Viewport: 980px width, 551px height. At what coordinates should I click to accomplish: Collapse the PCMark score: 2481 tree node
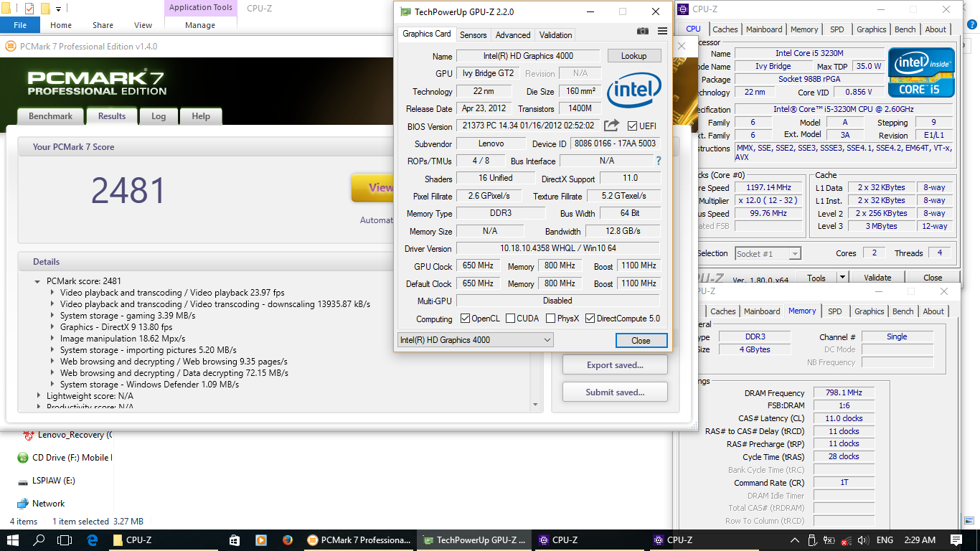coord(37,281)
